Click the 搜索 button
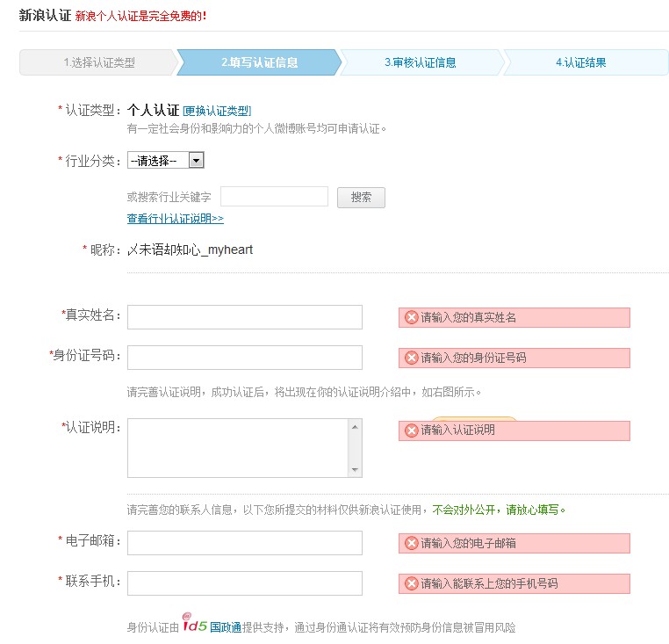The height and width of the screenshot is (644, 669). (361, 198)
